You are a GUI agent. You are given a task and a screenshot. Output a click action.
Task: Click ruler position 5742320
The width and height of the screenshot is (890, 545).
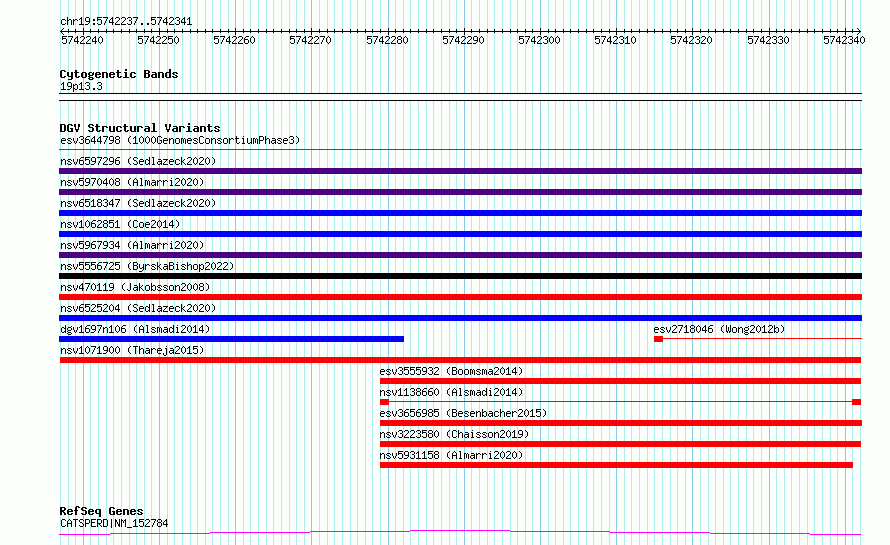click(x=691, y=40)
